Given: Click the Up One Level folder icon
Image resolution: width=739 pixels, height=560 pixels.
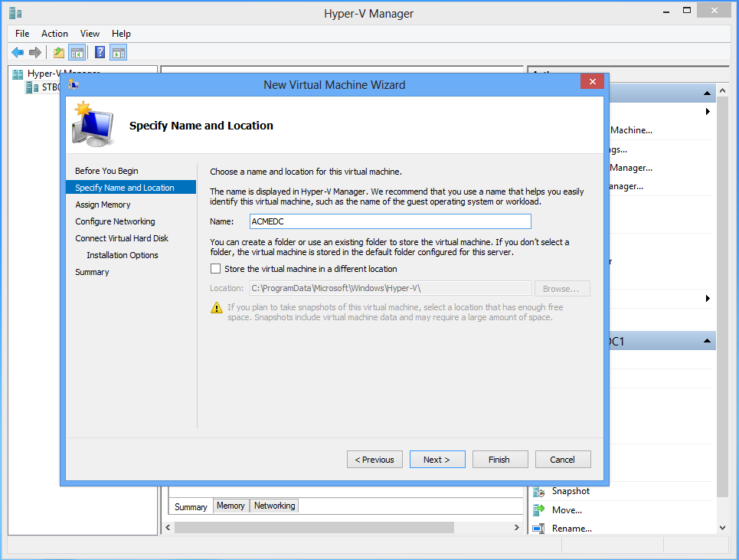Looking at the screenshot, I should tap(58, 52).
